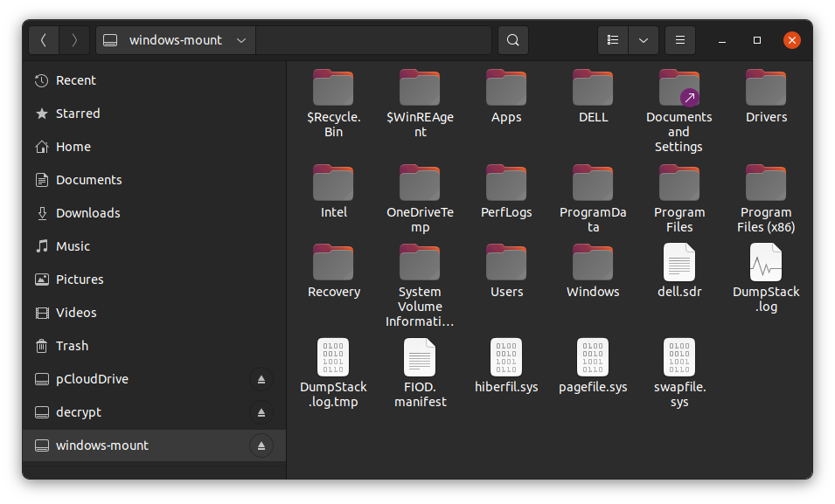Image resolution: width=835 pixels, height=504 pixels.
Task: Eject the decrypt volume
Action: coord(261,412)
